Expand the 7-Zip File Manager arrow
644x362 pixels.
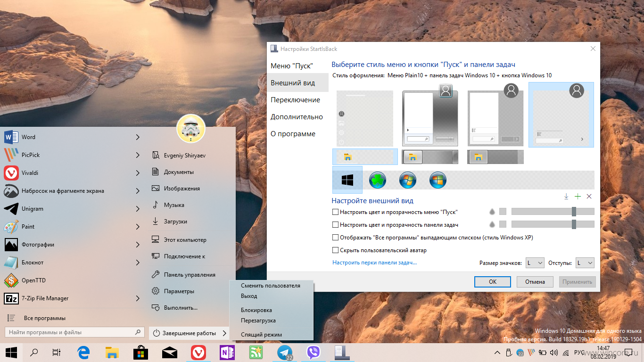coord(138,298)
